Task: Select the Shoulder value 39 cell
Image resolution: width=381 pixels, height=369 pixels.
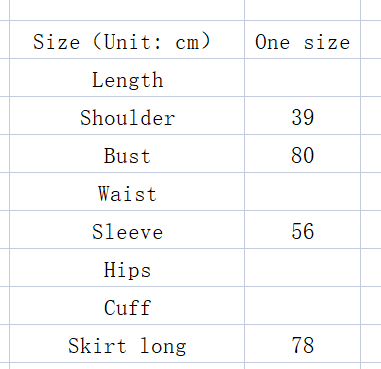Action: tap(302, 116)
